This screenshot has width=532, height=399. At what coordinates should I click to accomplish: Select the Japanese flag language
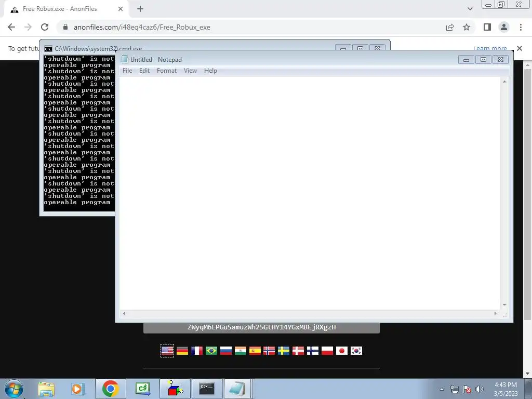coord(342,351)
